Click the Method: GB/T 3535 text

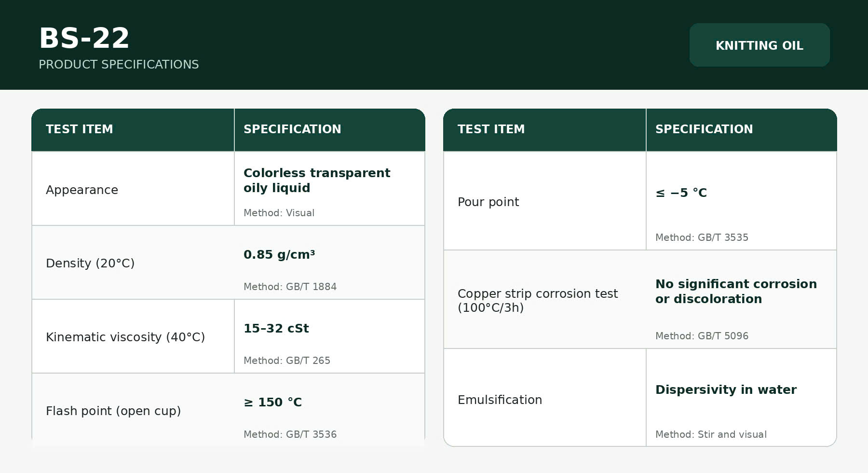coord(702,237)
